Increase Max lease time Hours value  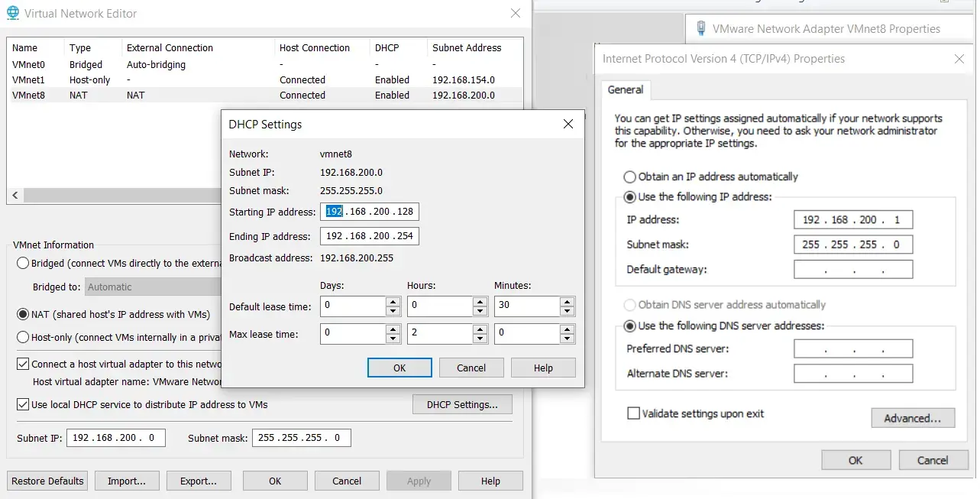tap(480, 329)
